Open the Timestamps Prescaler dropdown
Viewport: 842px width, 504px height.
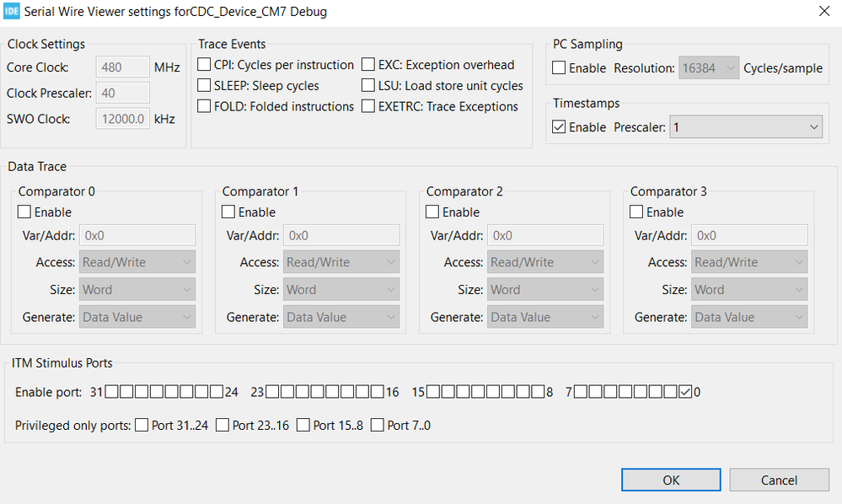click(x=746, y=126)
